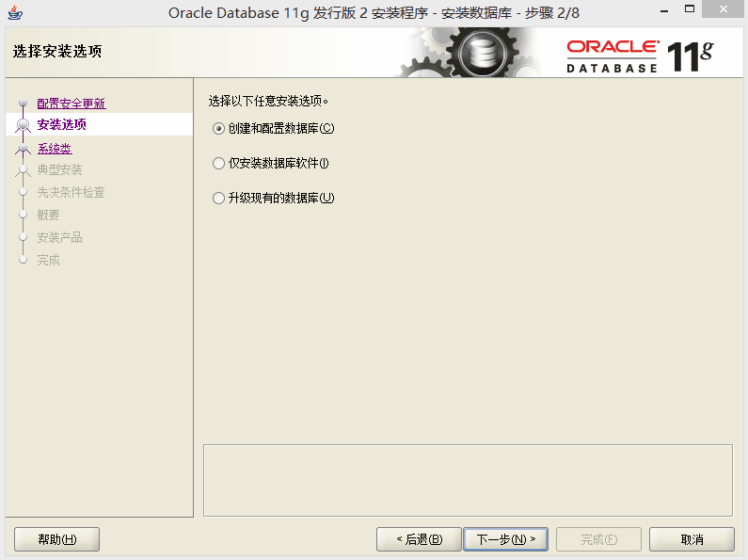Screen dimensions: 748x560
Task: Click inside the empty description message box
Action: pos(468,480)
